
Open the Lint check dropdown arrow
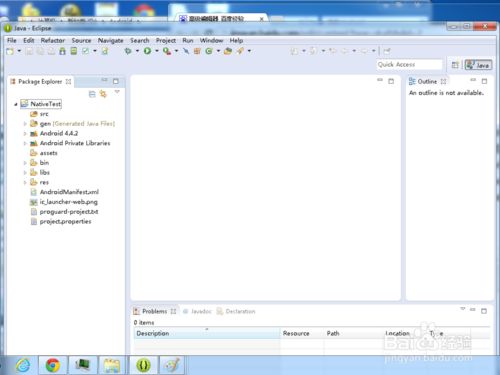pyautogui.click(x=95, y=51)
